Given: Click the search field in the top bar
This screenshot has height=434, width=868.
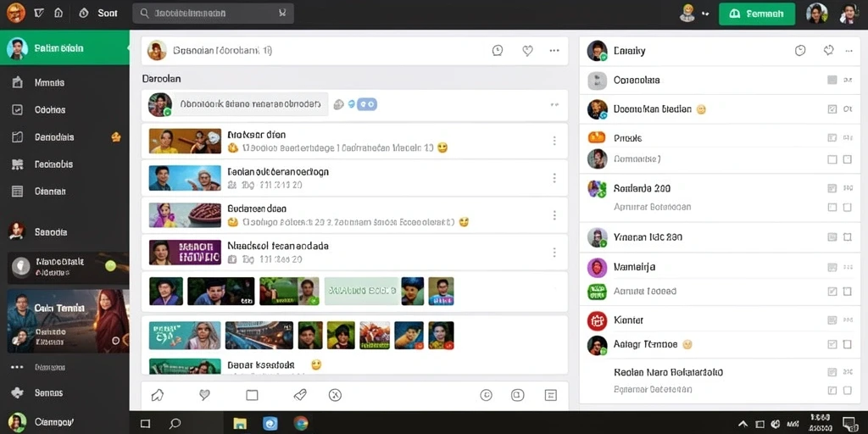Looking at the screenshot, I should [x=213, y=14].
